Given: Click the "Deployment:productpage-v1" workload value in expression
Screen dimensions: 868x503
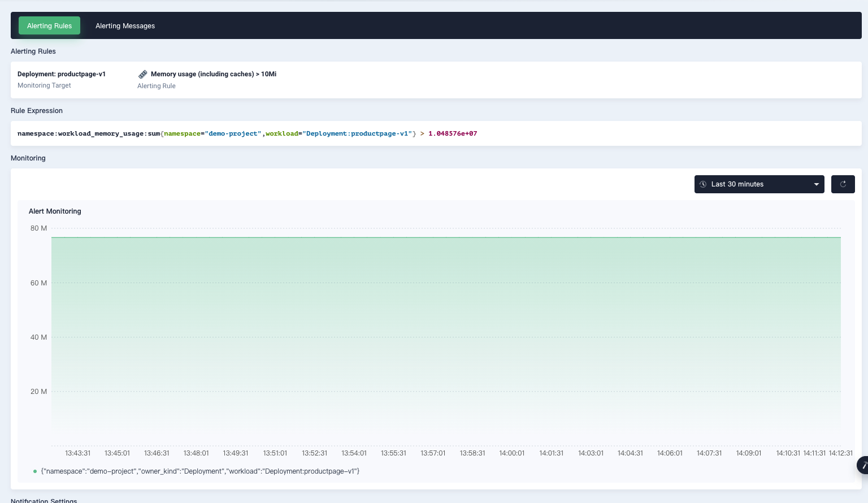Looking at the screenshot, I should 357,134.
